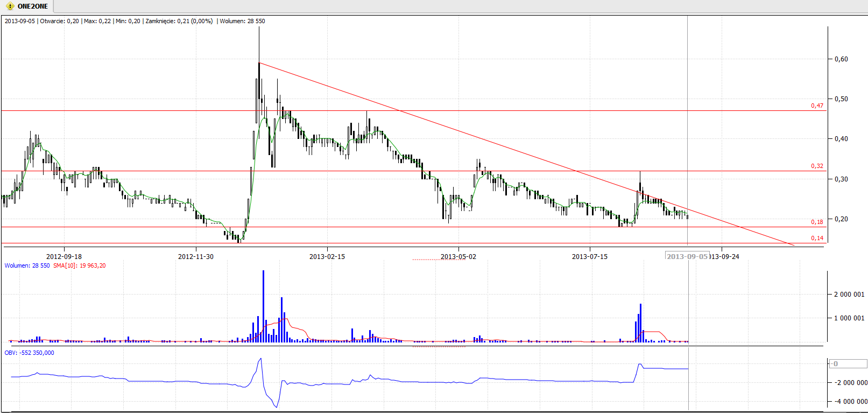868x413 pixels.
Task: Click the 2 000 001 volume axis value
Action: (849, 295)
